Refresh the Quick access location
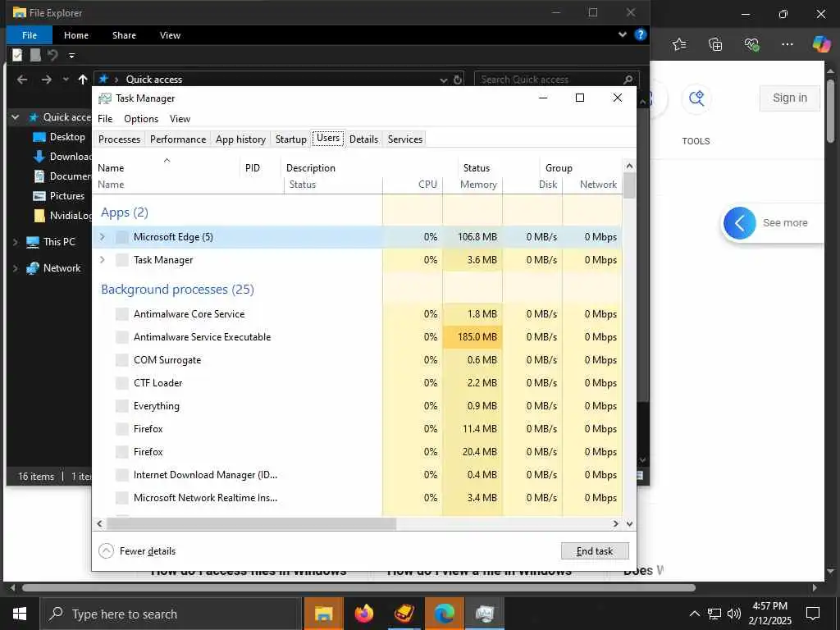This screenshot has width=840, height=630. pos(458,80)
